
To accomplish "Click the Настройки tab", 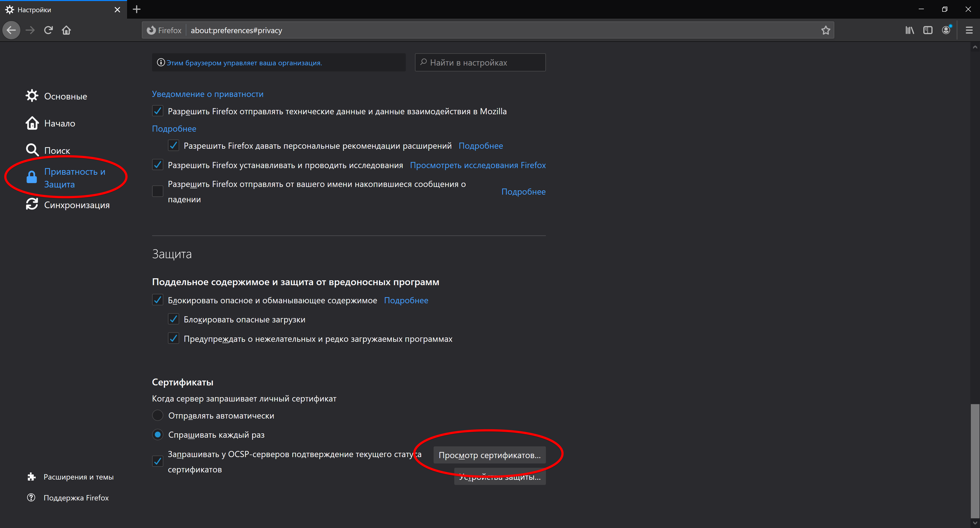I will tap(64, 9).
